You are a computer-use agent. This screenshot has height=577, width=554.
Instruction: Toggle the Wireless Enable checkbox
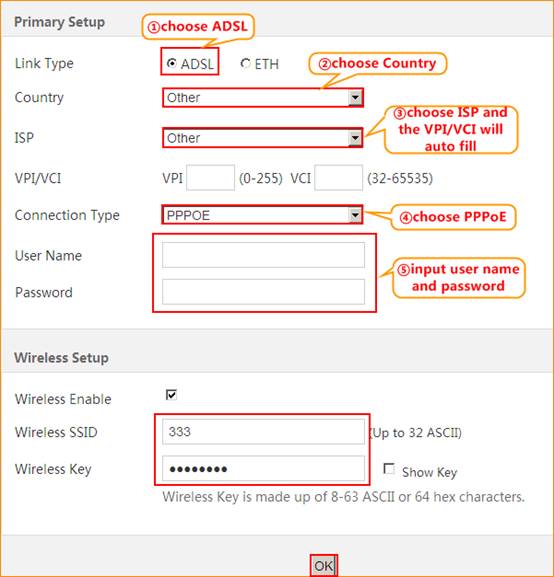[x=172, y=395]
